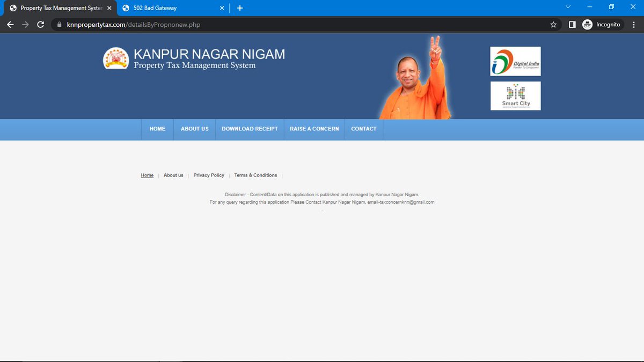Screen dimensions: 644x362
Task: Click the padlock site info icon
Action: 60,25
